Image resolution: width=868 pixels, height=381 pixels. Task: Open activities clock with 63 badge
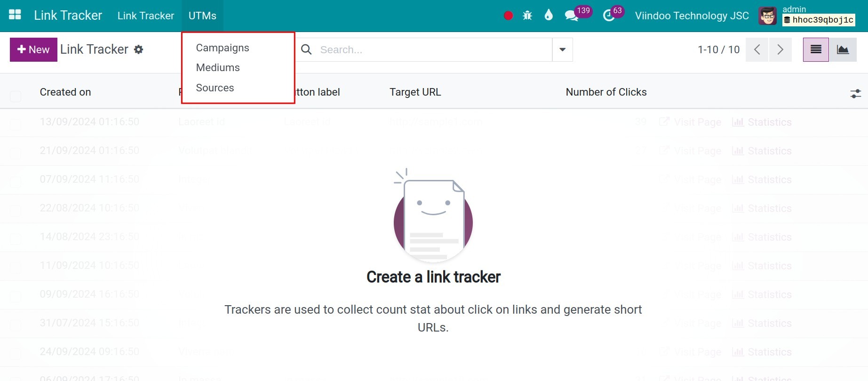point(613,14)
